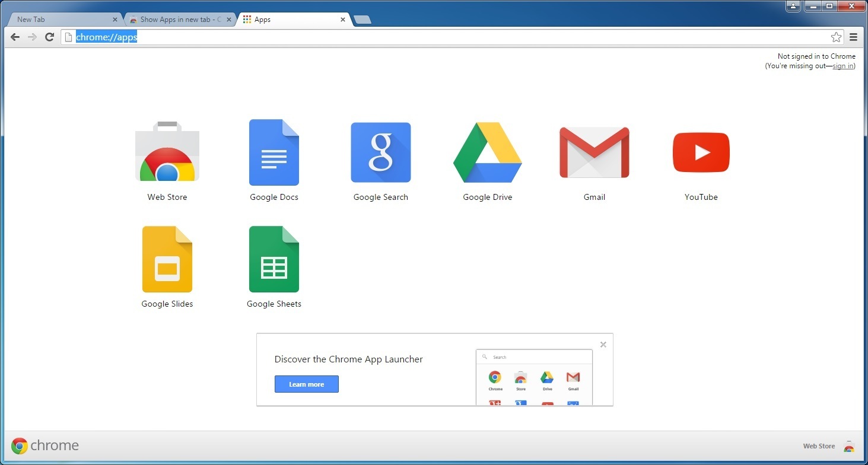Go back using the back arrow
Viewport: 868px width, 465px height.
(15, 37)
